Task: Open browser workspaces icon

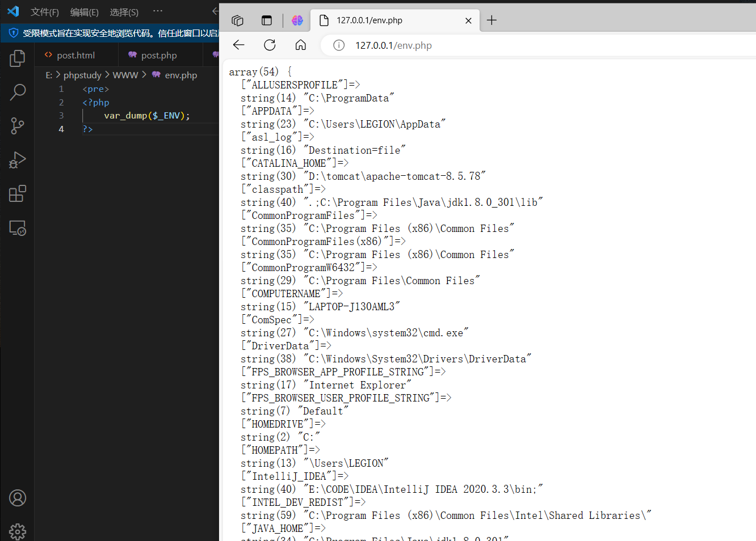Action: click(x=237, y=20)
